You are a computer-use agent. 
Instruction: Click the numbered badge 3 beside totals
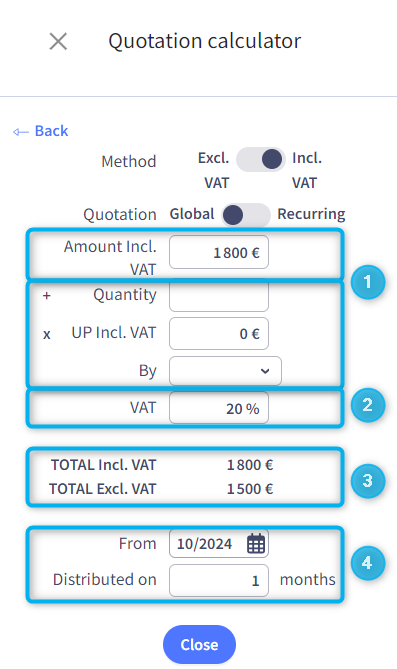(x=368, y=480)
